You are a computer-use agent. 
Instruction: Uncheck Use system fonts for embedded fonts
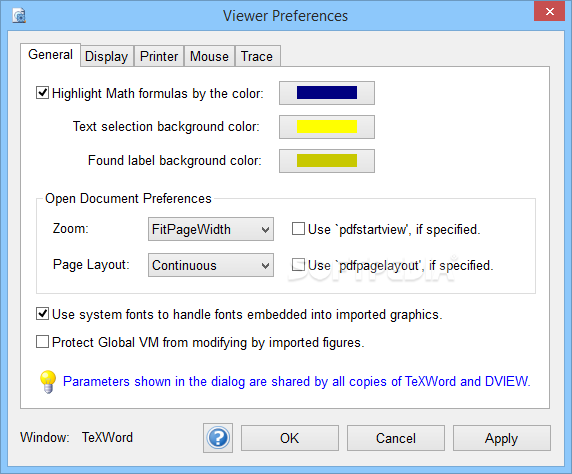42,314
